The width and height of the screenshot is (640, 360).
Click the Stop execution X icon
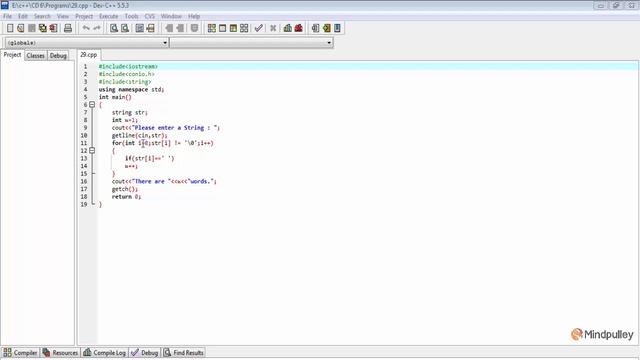coord(273,28)
